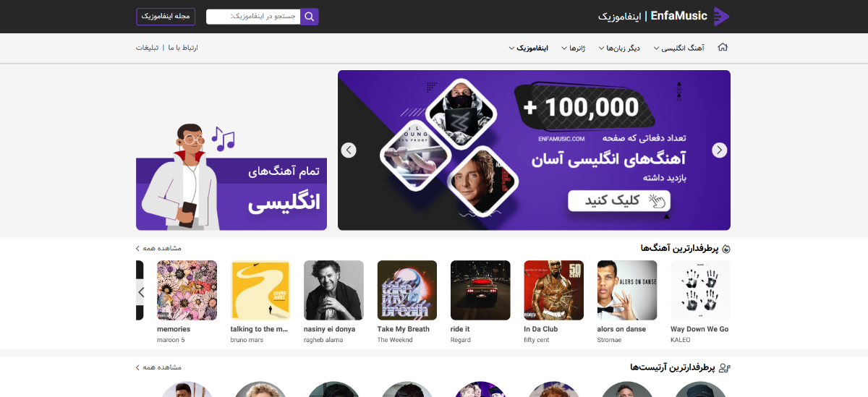Open the In Da Club album cover

[553, 290]
